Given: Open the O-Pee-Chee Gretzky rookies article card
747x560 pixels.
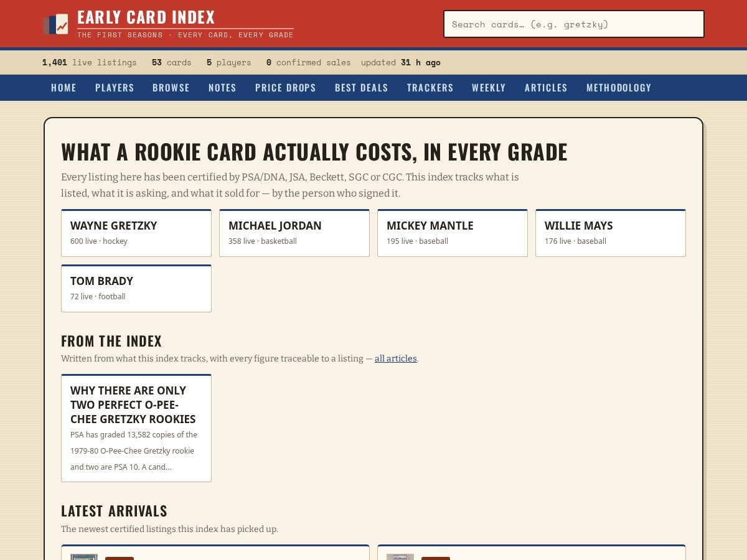Looking at the screenshot, I should 136,428.
